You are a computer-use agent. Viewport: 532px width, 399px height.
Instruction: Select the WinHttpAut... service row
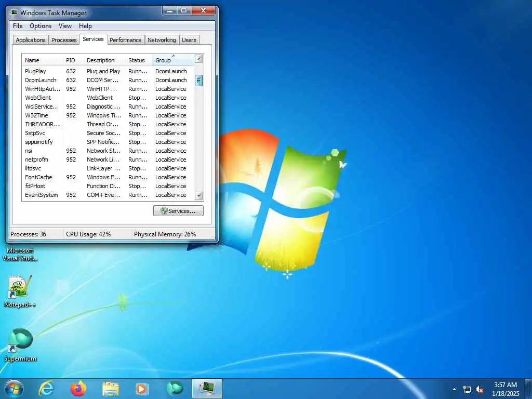pos(108,89)
